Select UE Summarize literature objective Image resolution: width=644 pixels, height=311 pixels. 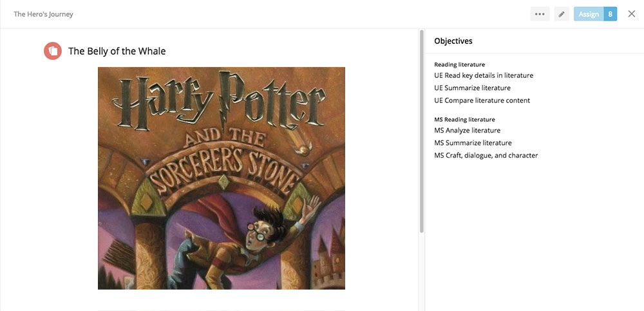pyautogui.click(x=472, y=88)
